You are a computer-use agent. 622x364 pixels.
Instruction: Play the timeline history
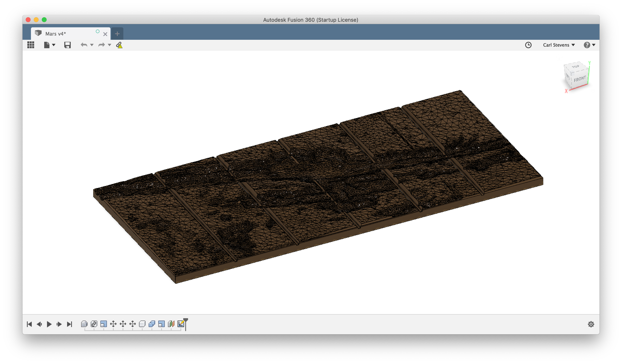click(x=49, y=324)
